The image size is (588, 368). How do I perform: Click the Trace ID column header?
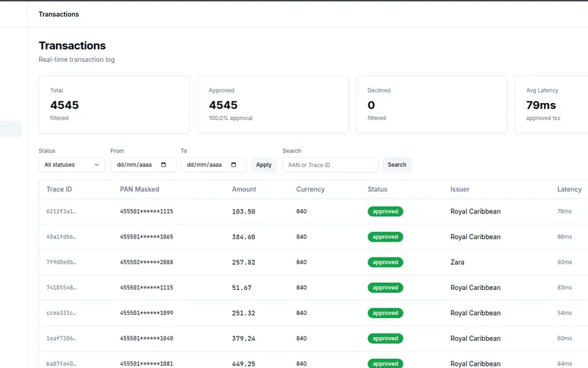point(59,189)
